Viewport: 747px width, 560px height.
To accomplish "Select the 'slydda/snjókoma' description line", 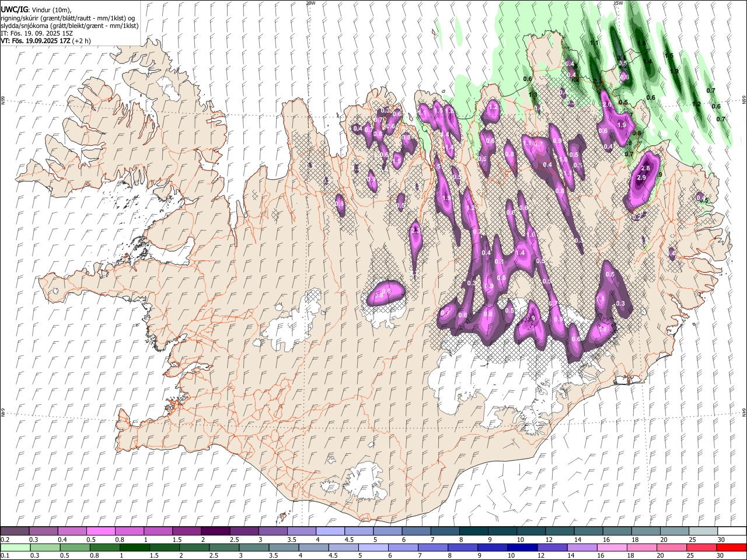I will [69, 26].
